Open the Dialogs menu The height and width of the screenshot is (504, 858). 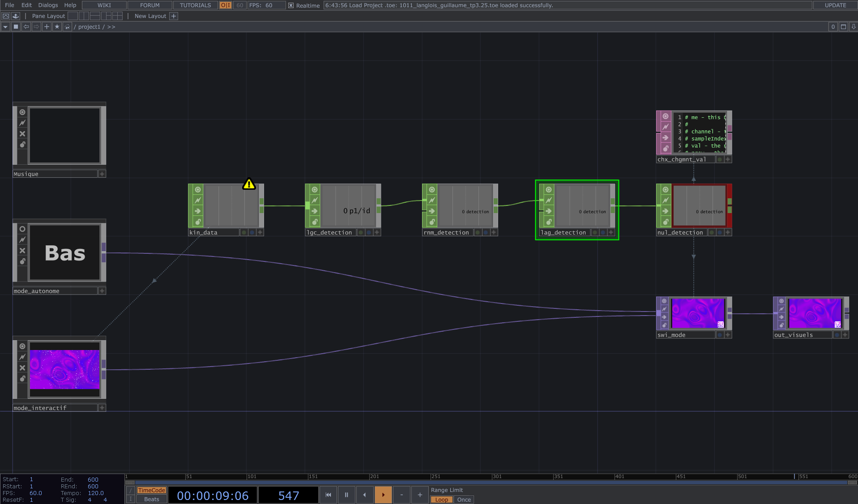pos(48,5)
